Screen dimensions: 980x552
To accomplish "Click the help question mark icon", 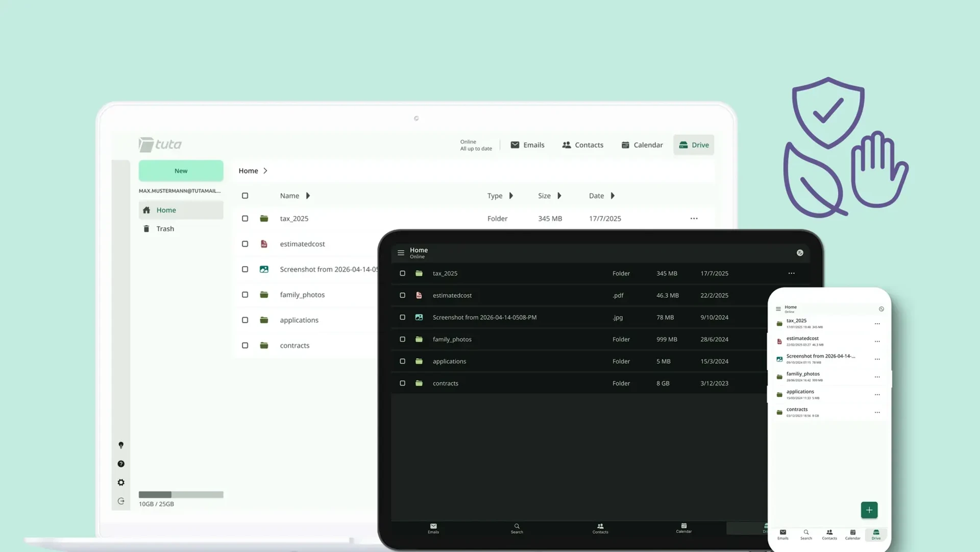I will pyautogui.click(x=121, y=464).
